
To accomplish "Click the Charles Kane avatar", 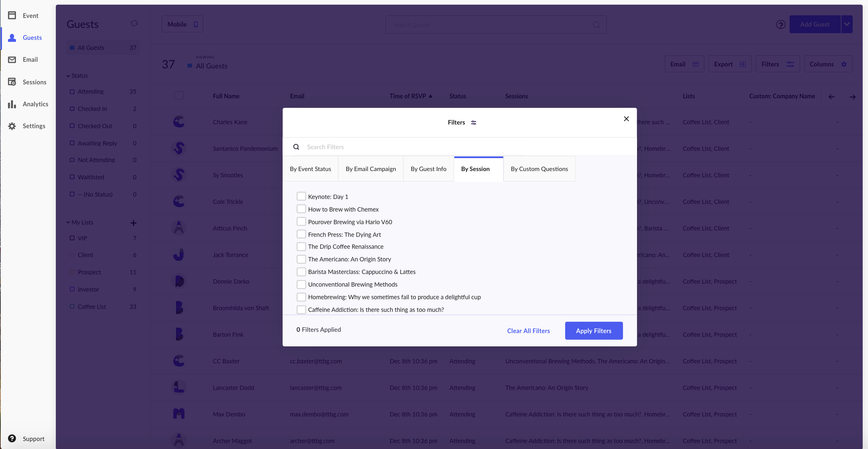I will pos(178,121).
